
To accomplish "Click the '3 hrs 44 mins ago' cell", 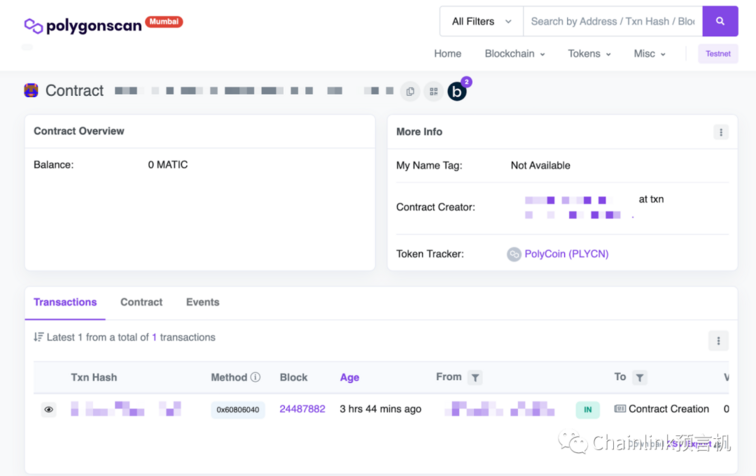I will click(380, 409).
